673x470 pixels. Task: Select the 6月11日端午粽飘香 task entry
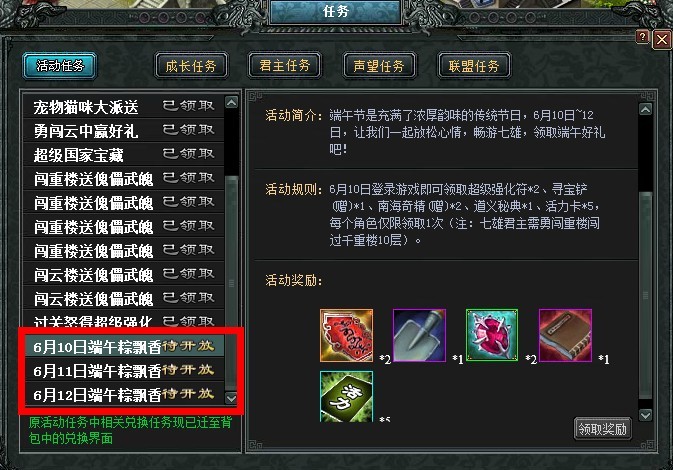coord(124,370)
